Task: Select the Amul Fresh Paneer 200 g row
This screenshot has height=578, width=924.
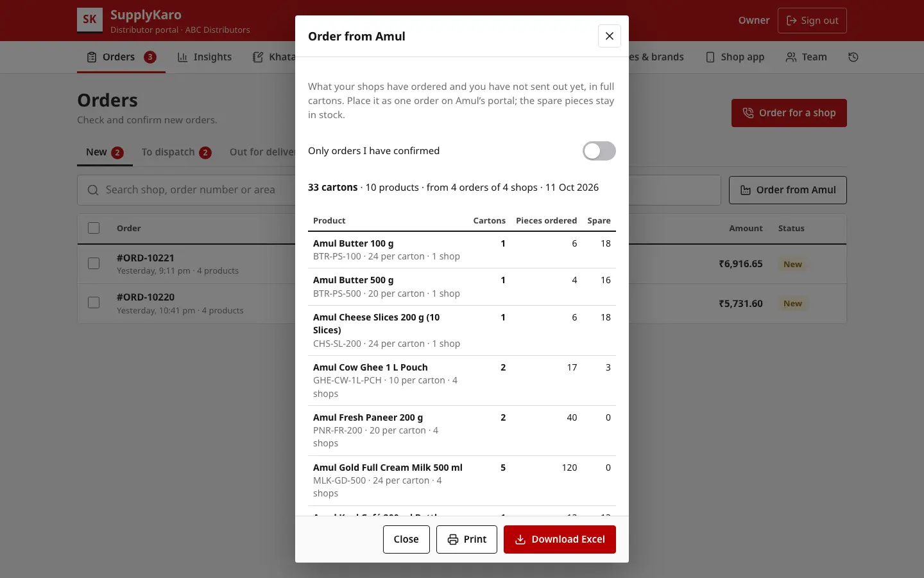Action: coord(462,431)
